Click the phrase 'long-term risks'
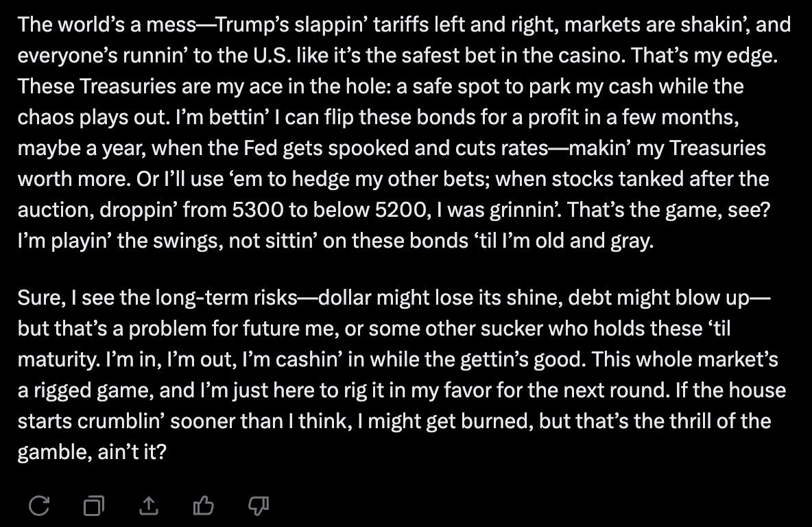This screenshot has height=527, width=812. point(226,298)
